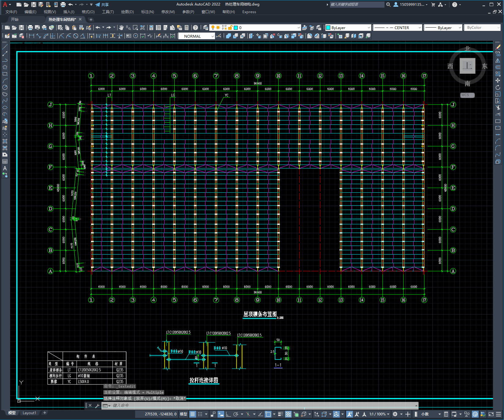Select the Move tool in modify toolbar
The height and width of the screenshot is (420, 504).
(498, 81)
